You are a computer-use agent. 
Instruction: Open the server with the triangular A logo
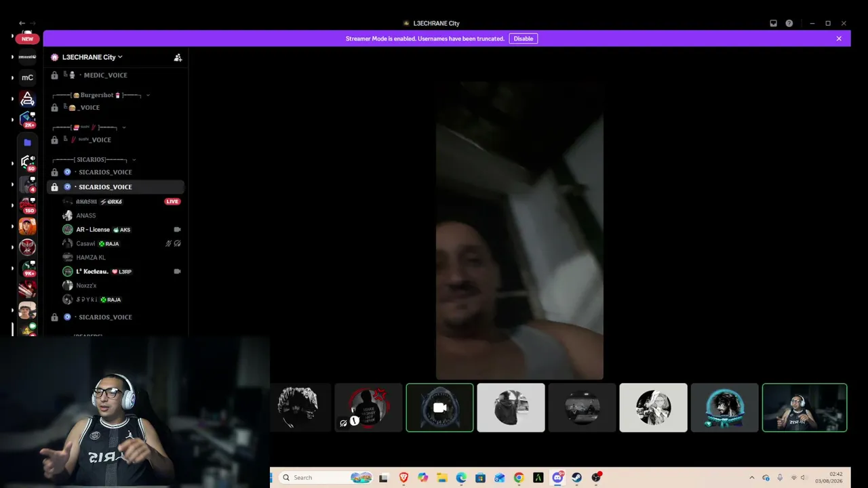[27, 99]
